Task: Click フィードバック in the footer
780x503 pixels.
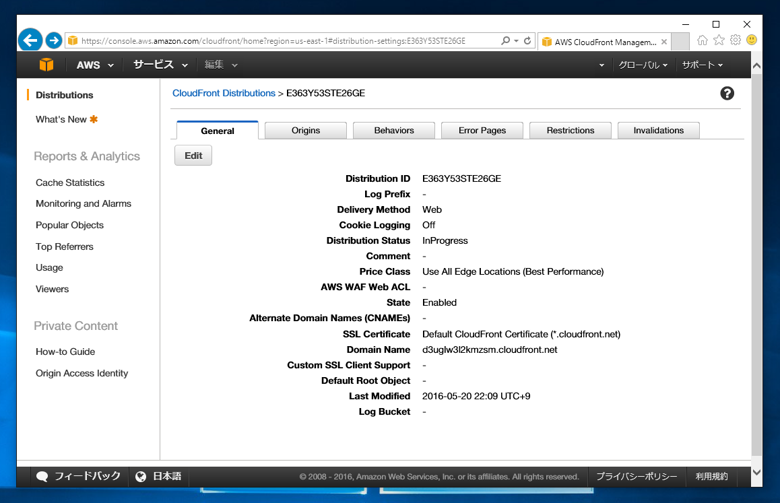Action: pos(87,476)
